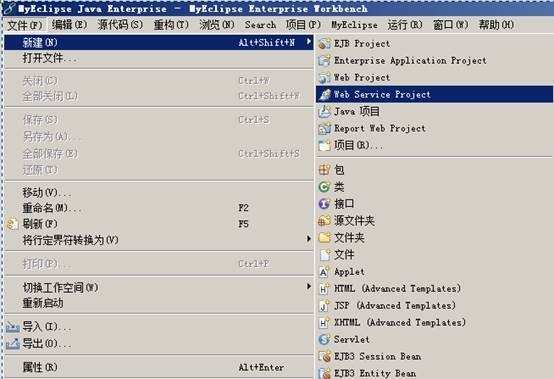The height and width of the screenshot is (379, 554).
Task: Open the Search menu
Action: [260, 25]
